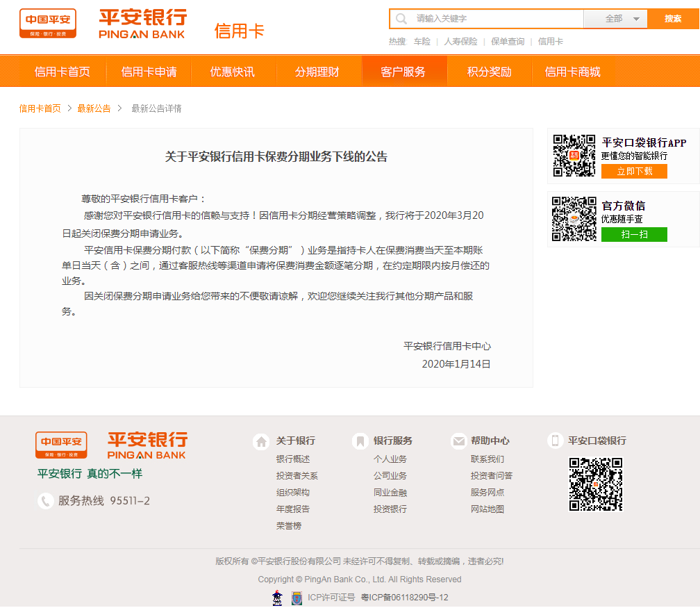Open the 年度报告 footer link

(293, 509)
